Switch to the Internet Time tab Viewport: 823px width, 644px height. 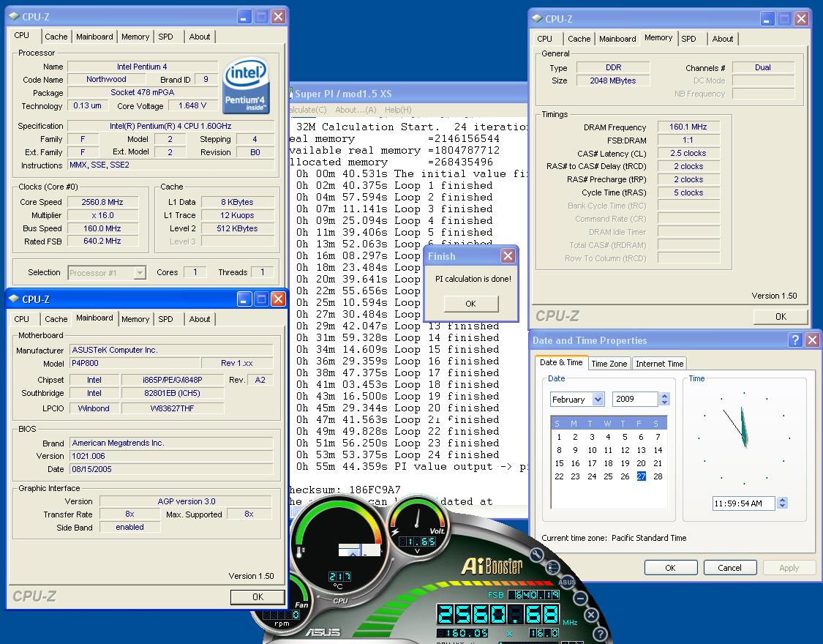(x=659, y=364)
